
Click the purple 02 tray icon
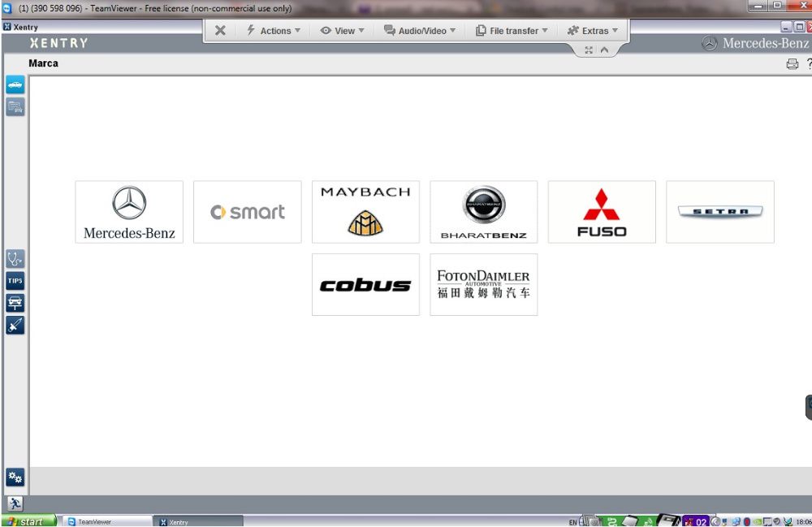696,521
